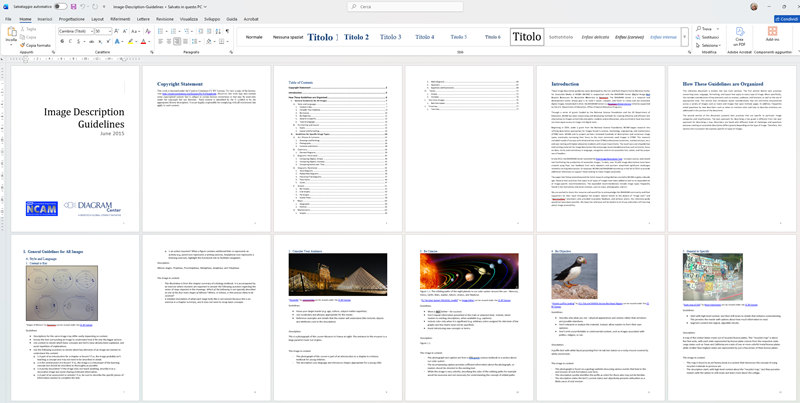This screenshot has width=800, height=403.
Task: Click the sort A-Z paragraph icon
Action: tap(218, 31)
